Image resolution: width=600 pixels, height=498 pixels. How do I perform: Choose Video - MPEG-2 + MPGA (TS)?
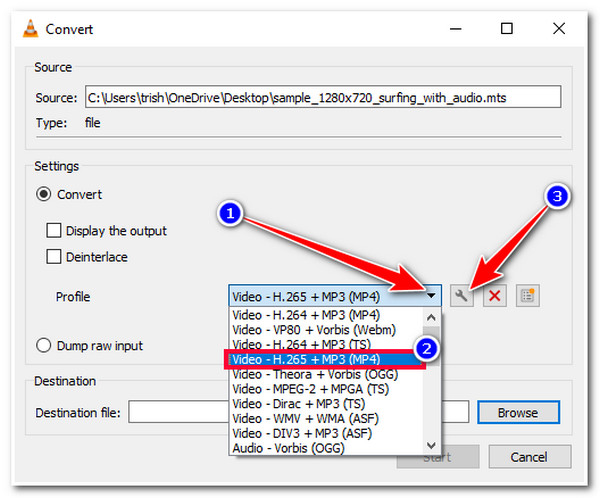coord(326,389)
